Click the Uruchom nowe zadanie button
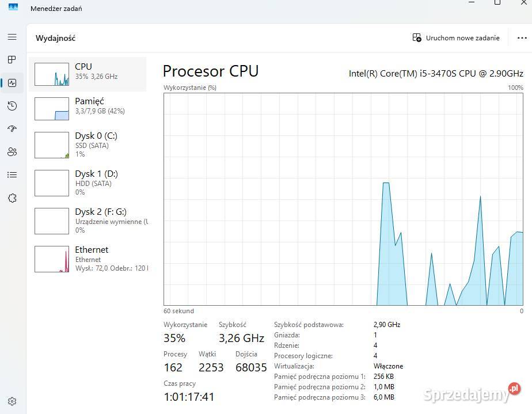The height and width of the screenshot is (414, 532). (455, 37)
